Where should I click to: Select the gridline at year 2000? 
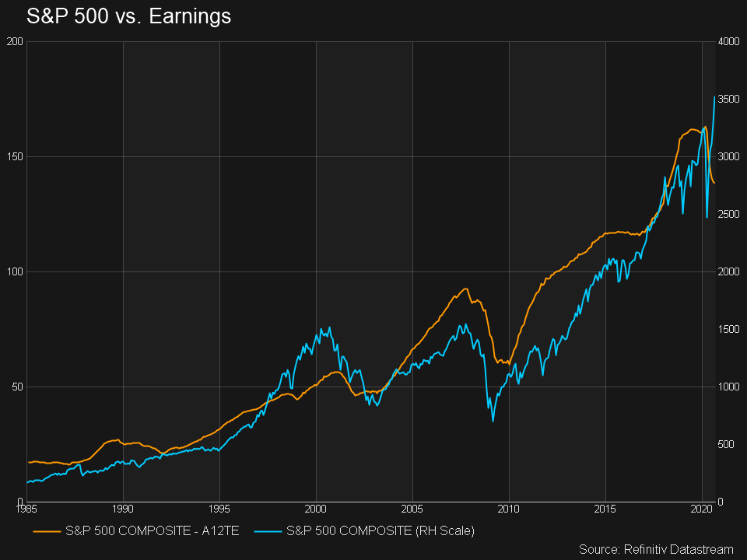click(317, 272)
